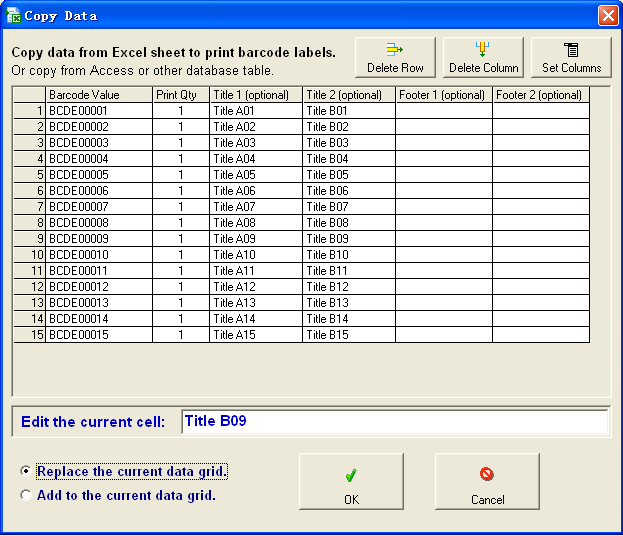Select cell Title A15
This screenshot has width=623, height=536.
[256, 335]
